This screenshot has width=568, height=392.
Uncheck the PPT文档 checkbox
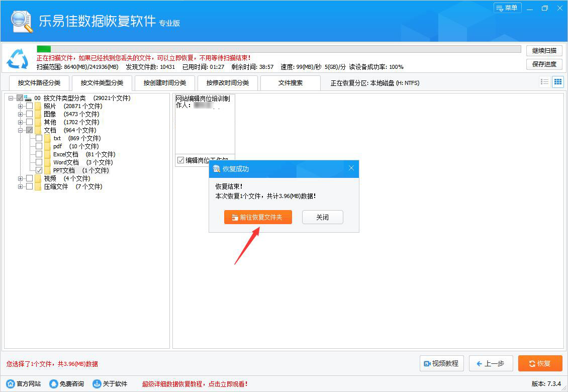(39, 170)
